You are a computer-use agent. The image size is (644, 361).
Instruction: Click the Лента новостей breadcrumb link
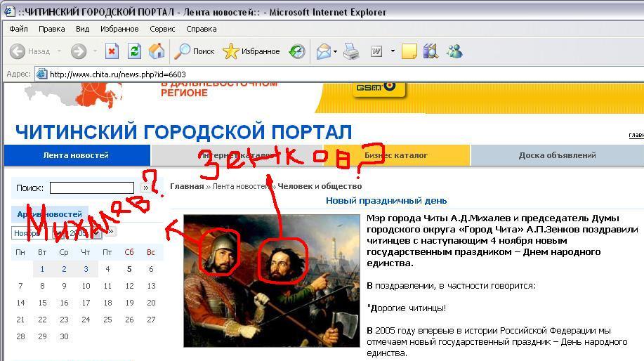coord(242,186)
